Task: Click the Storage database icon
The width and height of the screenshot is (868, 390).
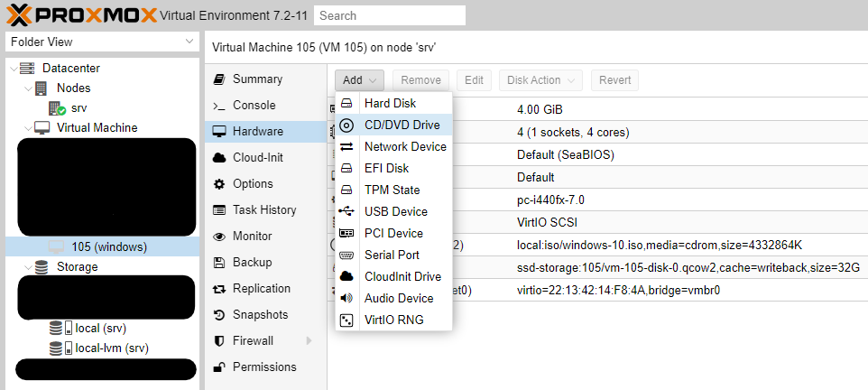Action: (41, 267)
